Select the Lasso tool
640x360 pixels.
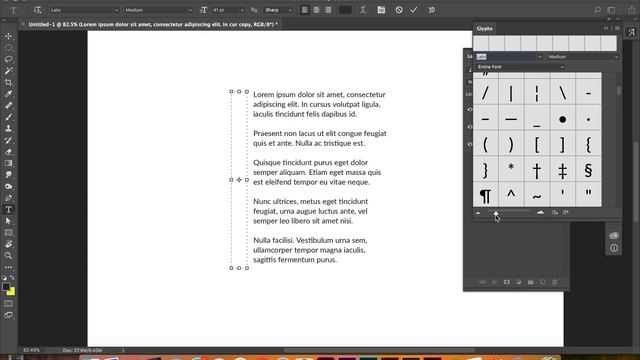coord(8,59)
